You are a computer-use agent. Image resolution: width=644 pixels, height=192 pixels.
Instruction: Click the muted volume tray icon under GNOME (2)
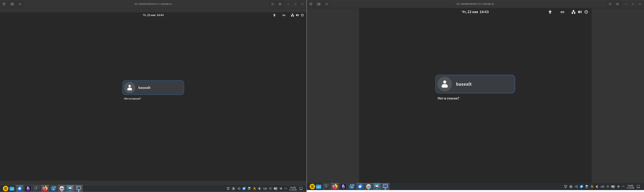pyautogui.click(x=597, y=186)
